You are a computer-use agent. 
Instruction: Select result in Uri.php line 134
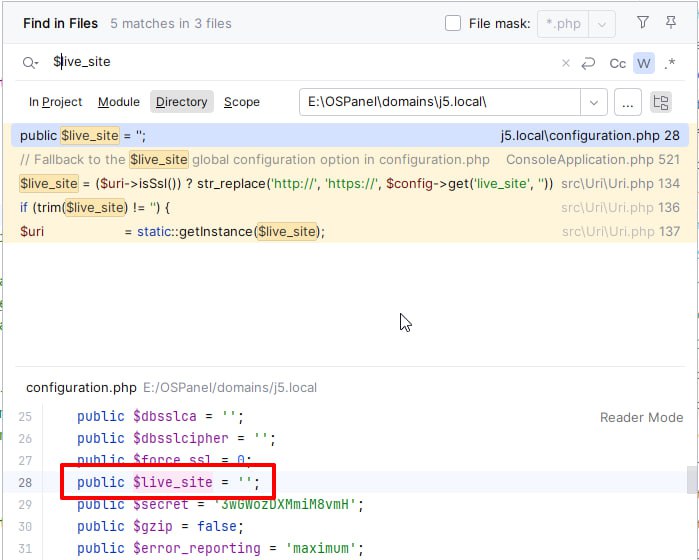(350, 184)
